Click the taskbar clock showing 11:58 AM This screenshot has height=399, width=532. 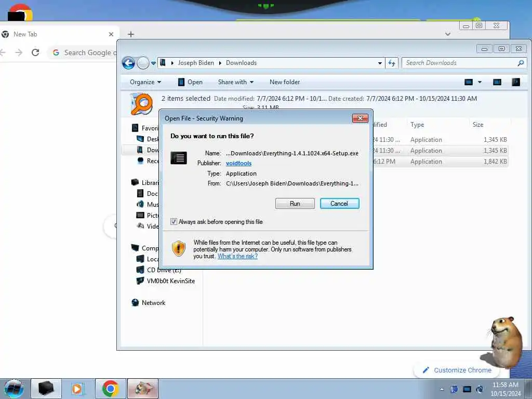click(x=505, y=389)
